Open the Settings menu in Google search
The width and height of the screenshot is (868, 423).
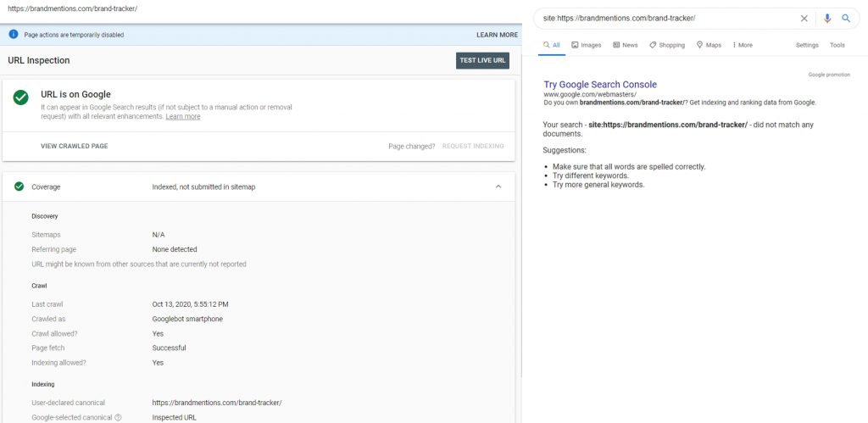807,46
